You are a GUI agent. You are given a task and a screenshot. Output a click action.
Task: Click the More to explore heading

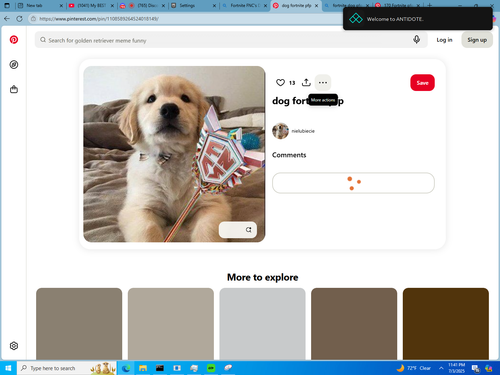click(263, 277)
